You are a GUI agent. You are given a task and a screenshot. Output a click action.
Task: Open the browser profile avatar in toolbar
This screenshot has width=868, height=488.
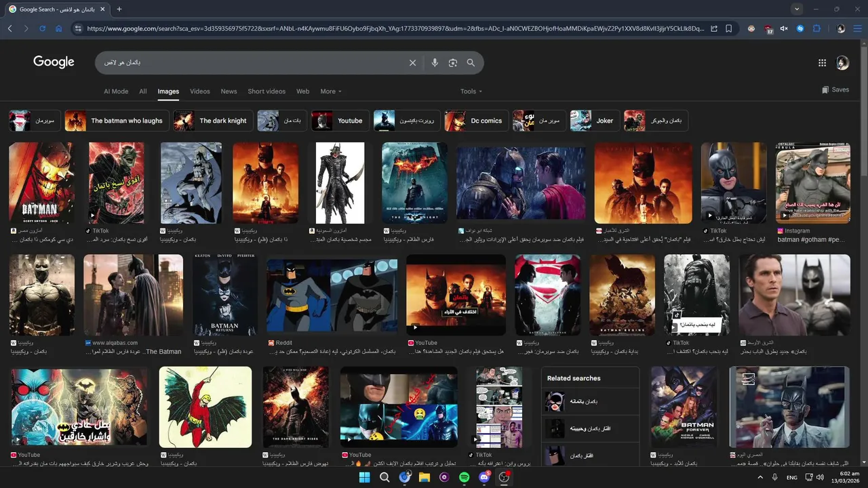[841, 28]
